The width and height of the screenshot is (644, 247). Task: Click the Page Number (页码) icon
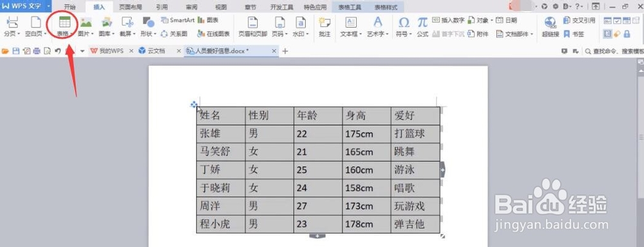(x=279, y=23)
